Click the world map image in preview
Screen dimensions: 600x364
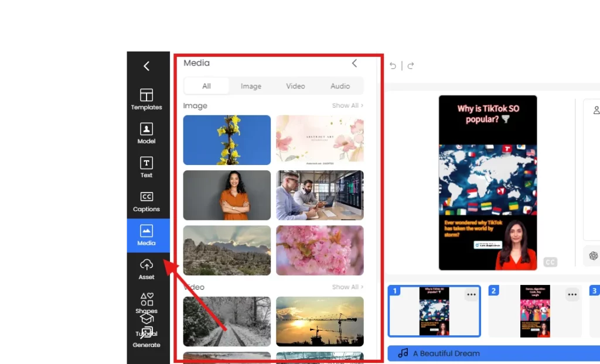tap(488, 180)
